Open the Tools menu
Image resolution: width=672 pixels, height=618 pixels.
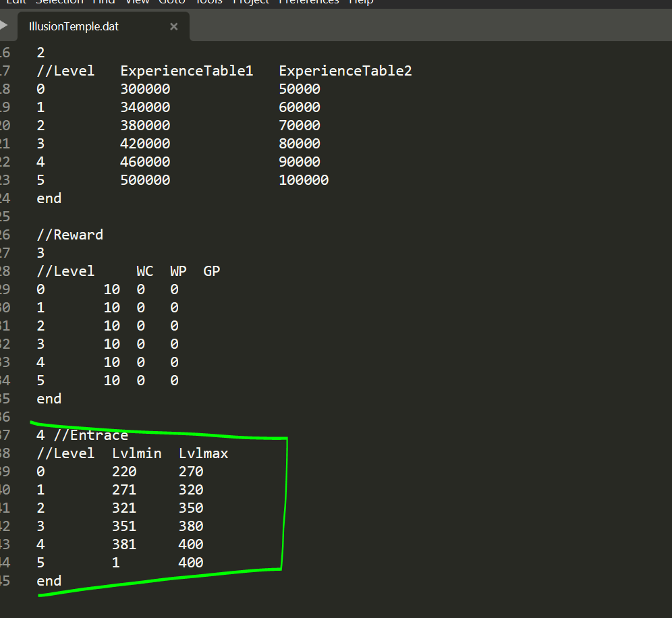[x=208, y=1]
